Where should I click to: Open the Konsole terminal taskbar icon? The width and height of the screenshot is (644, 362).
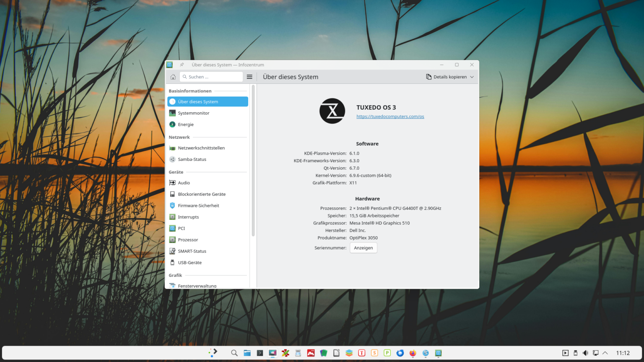[260, 353]
